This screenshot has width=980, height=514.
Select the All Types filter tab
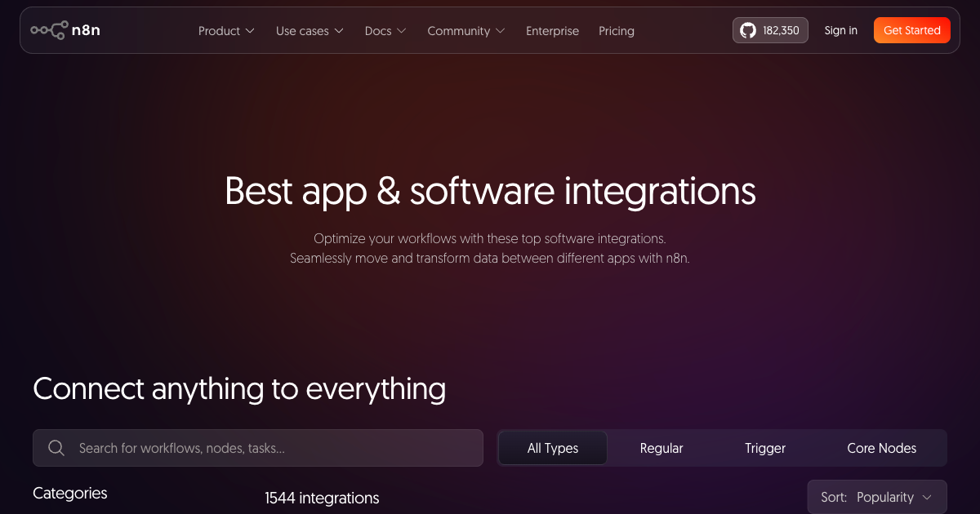[553, 448]
